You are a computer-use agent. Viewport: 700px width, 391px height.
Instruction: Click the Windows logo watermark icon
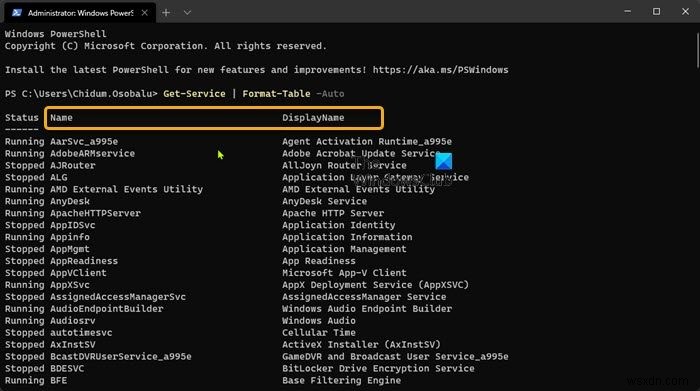(444, 161)
